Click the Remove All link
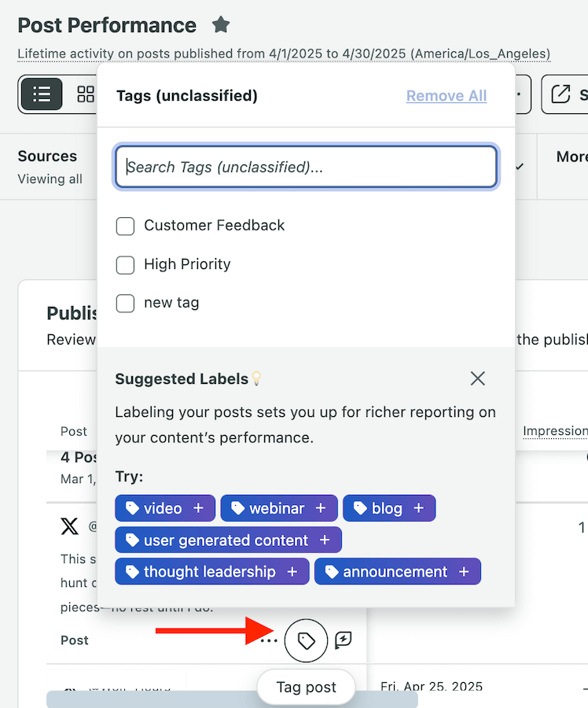Screen dimensions: 588x708 (446, 95)
